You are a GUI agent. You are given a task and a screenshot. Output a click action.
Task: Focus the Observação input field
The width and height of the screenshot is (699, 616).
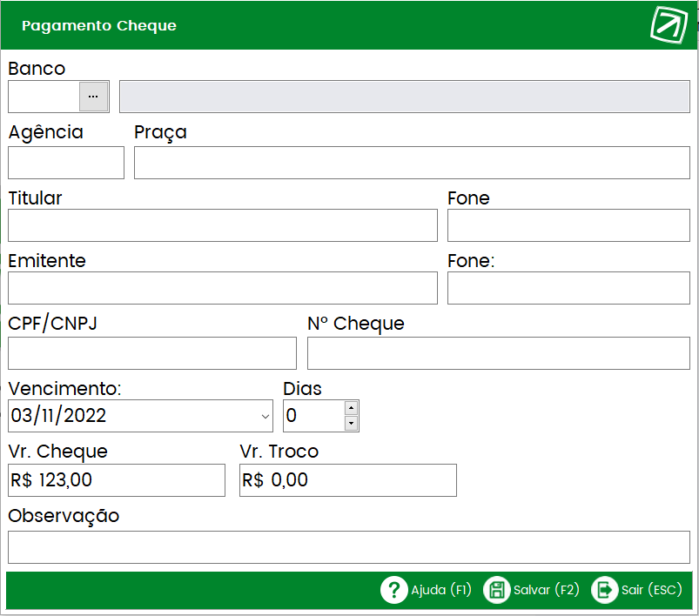pos(348,547)
